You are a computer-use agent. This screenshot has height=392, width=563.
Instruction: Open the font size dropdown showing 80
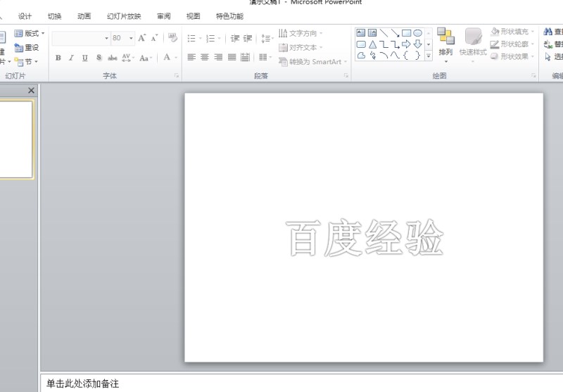131,39
